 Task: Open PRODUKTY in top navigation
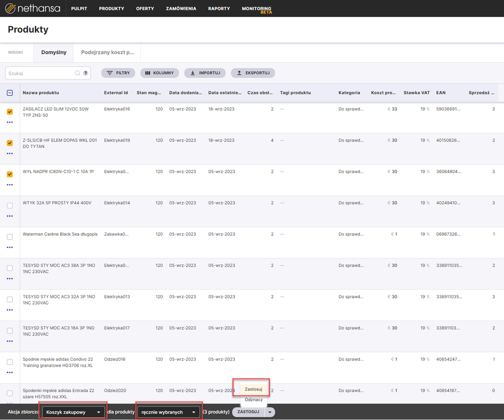click(111, 9)
